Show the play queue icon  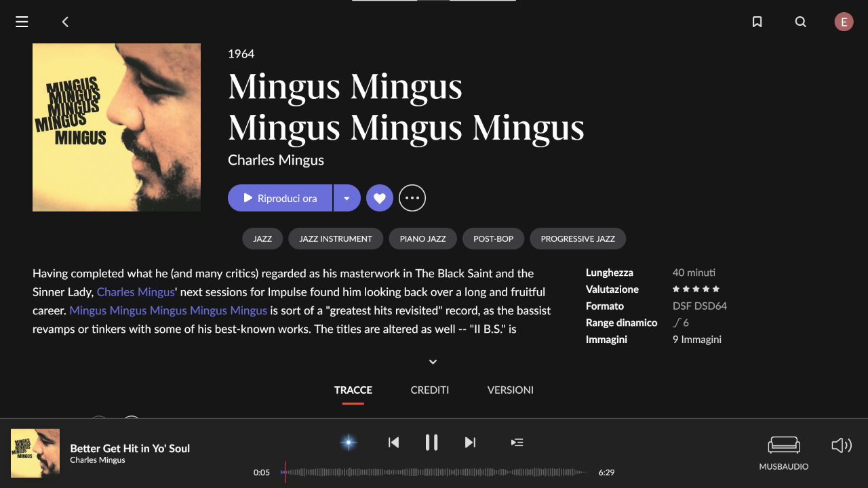click(x=517, y=443)
